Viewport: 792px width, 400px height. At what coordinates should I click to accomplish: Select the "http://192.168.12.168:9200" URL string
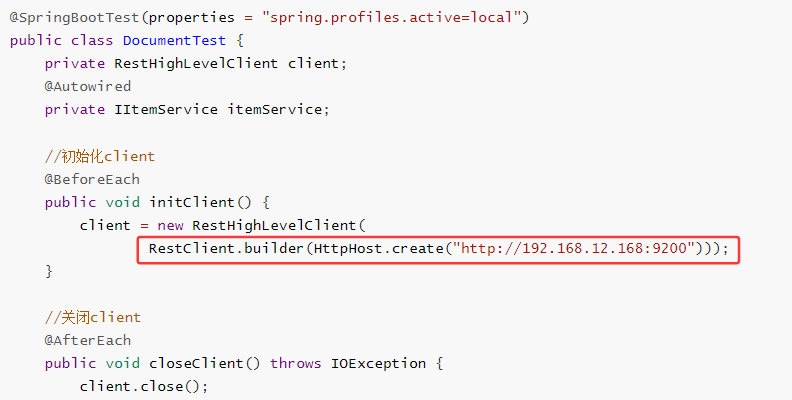pos(573,248)
